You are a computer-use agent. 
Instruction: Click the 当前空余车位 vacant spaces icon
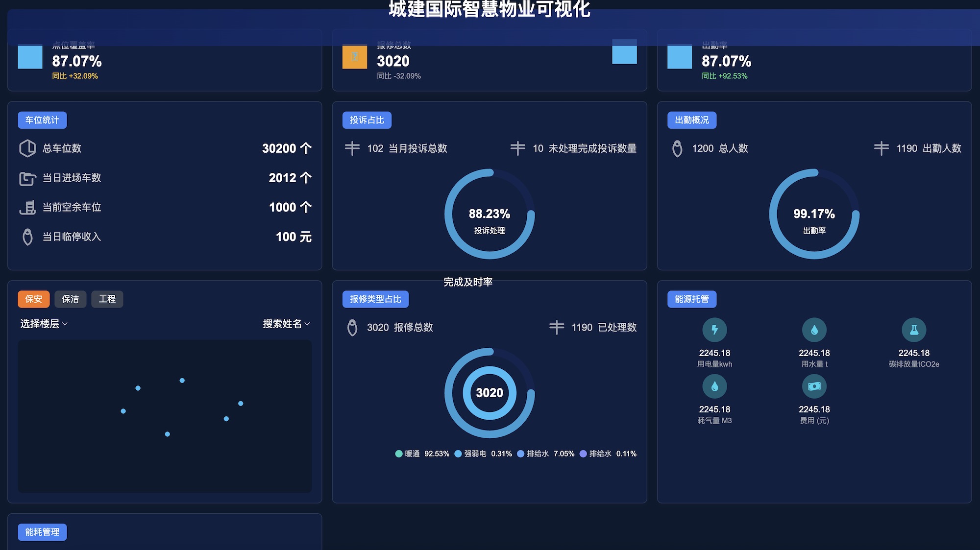point(27,208)
